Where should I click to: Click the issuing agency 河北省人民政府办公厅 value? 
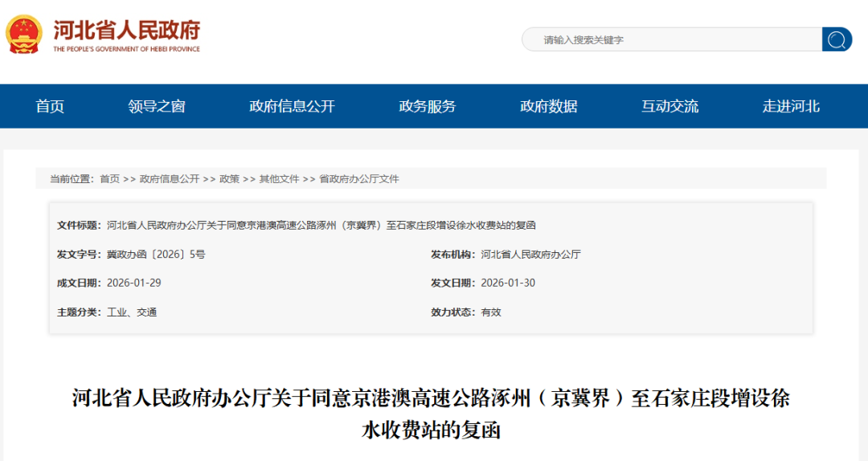tap(530, 254)
